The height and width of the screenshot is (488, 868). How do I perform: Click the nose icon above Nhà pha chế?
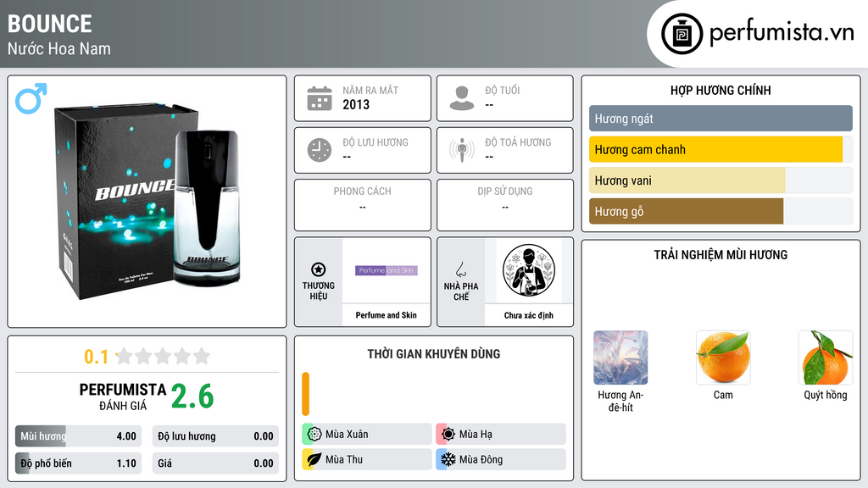[x=460, y=269]
